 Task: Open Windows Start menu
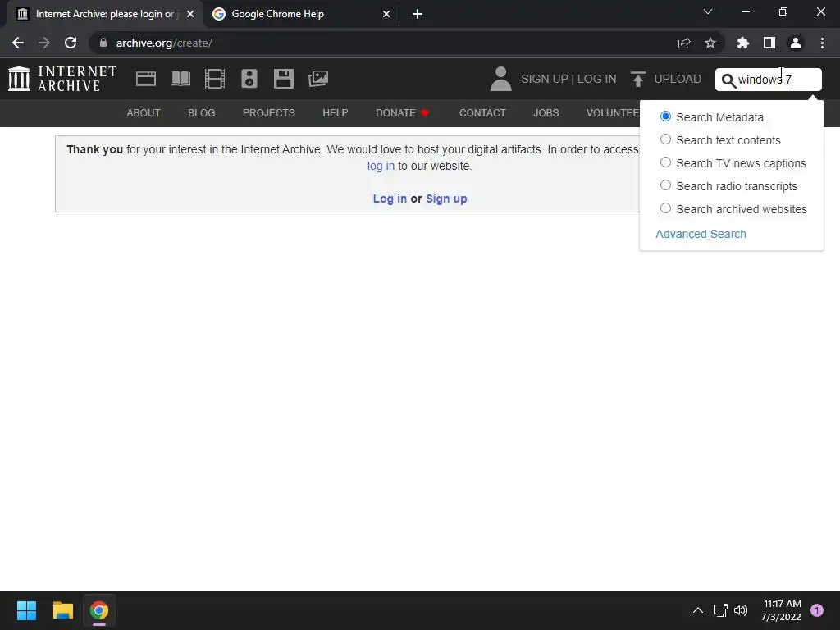tap(26, 610)
